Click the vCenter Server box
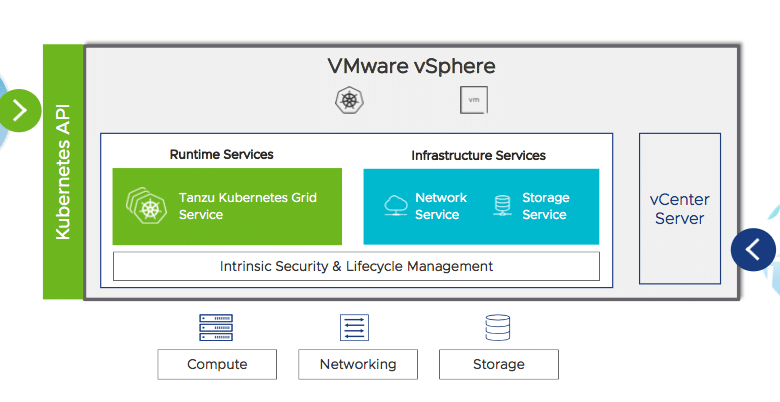The height and width of the screenshot is (402, 780). click(680, 208)
